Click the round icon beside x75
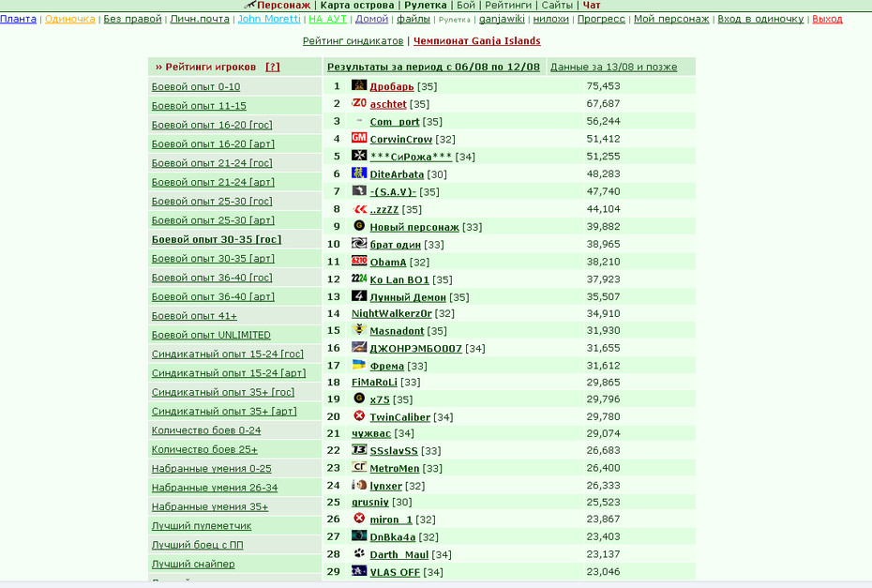 pos(359,399)
